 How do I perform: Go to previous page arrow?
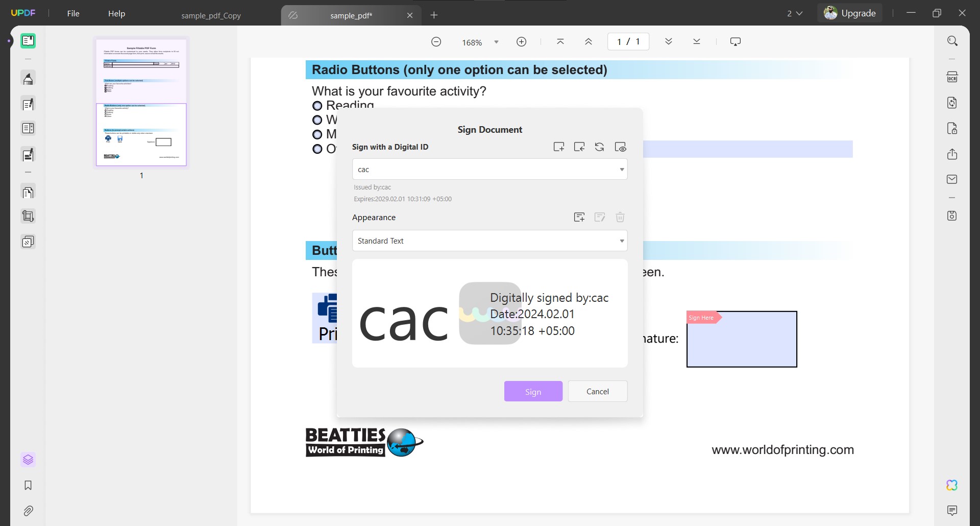click(x=589, y=42)
